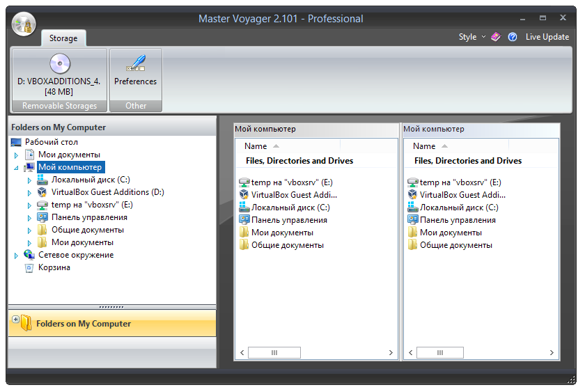This screenshot has height=392, width=585.
Task: Click the left pane horizontal scrollbar thumb
Action: pos(274,353)
